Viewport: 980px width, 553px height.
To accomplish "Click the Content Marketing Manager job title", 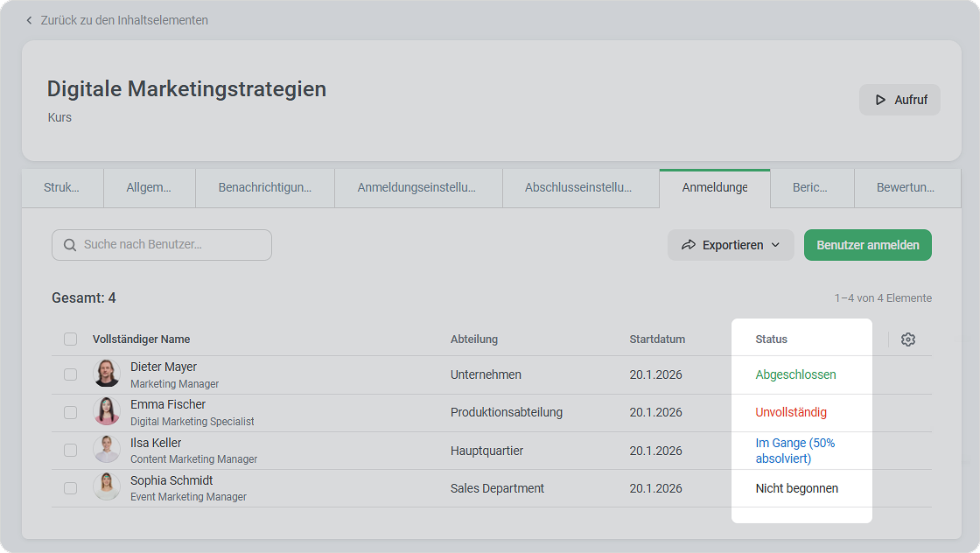I will pyautogui.click(x=193, y=459).
